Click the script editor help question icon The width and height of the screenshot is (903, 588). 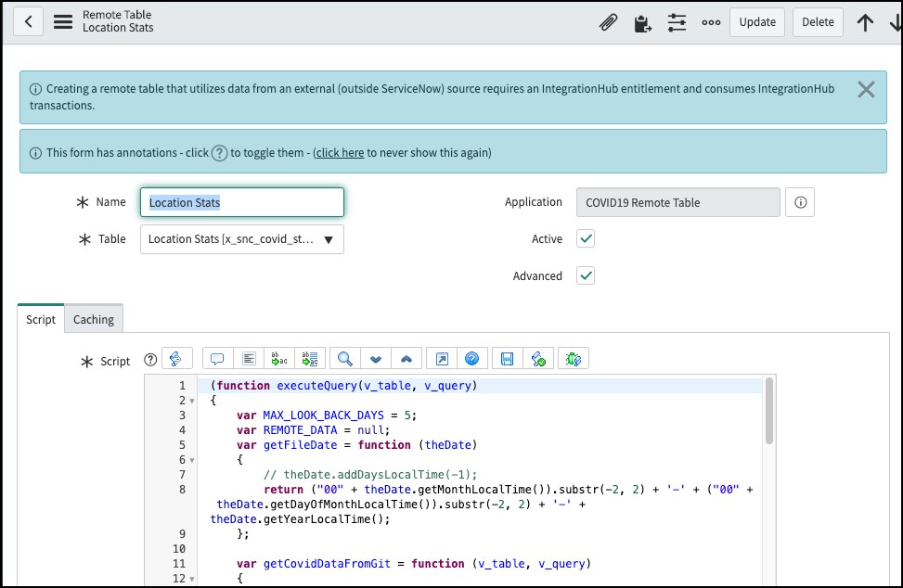click(x=471, y=358)
